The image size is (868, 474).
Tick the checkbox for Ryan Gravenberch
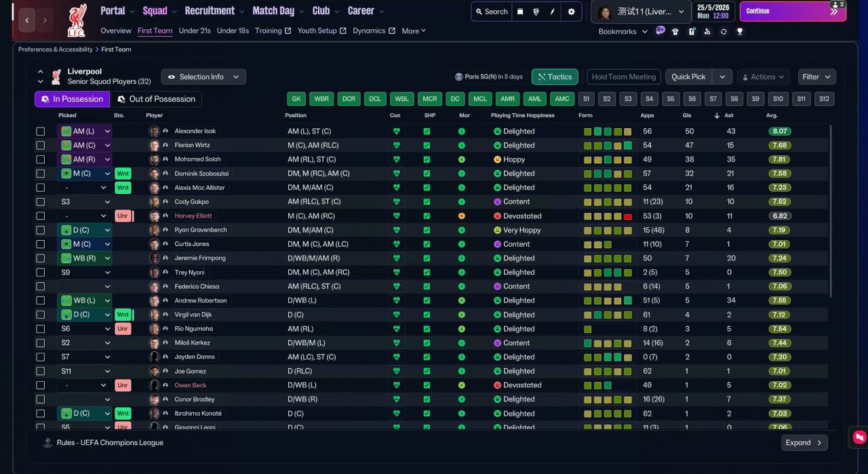(x=41, y=230)
